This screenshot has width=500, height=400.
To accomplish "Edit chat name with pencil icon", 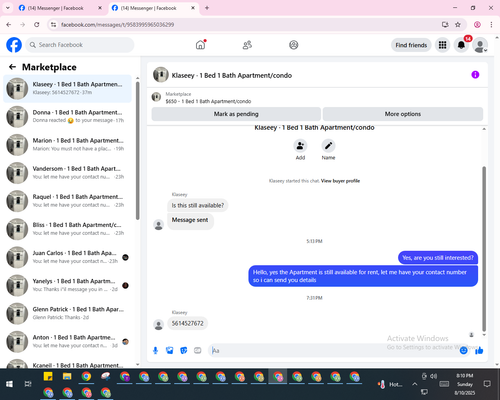I will coord(328,146).
